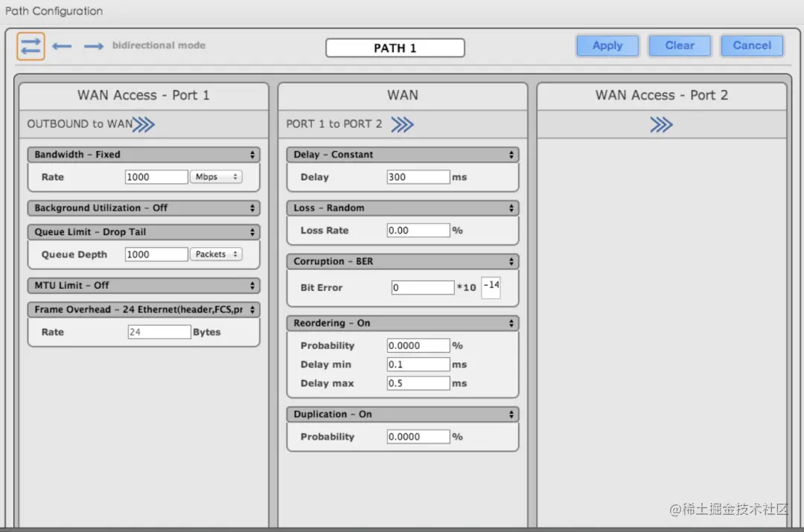Open the Packets queue unit dropdown
The width and height of the screenshot is (804, 532).
pos(216,254)
